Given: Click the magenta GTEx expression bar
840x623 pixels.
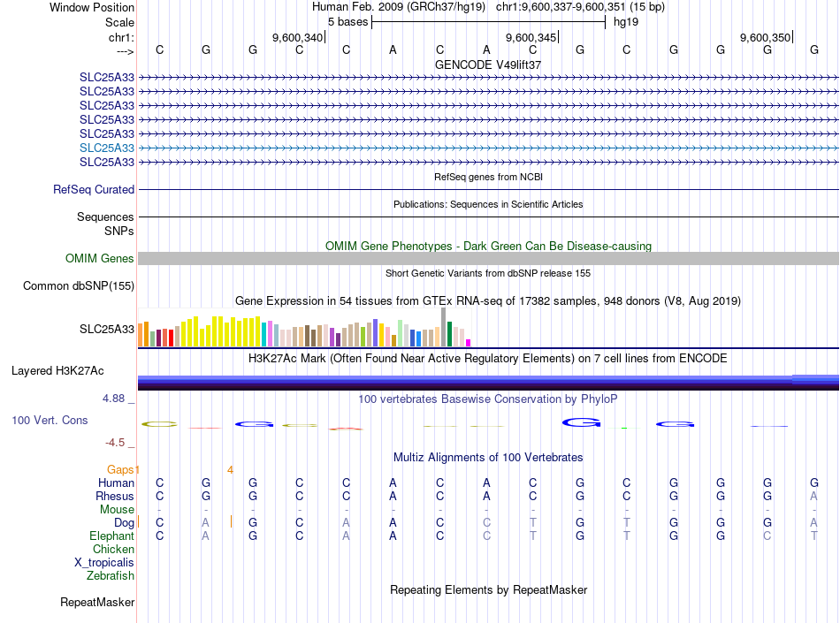Looking at the screenshot, I should pos(469,343).
